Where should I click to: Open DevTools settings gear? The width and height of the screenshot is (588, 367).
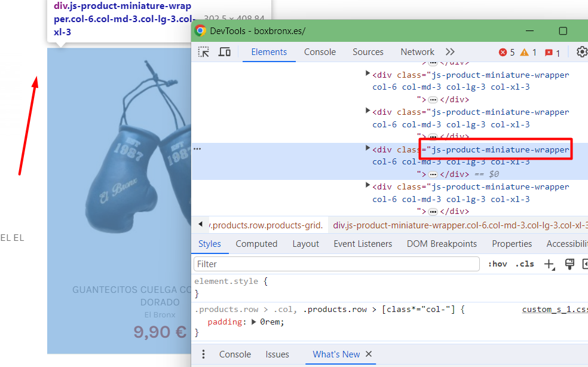click(x=581, y=52)
